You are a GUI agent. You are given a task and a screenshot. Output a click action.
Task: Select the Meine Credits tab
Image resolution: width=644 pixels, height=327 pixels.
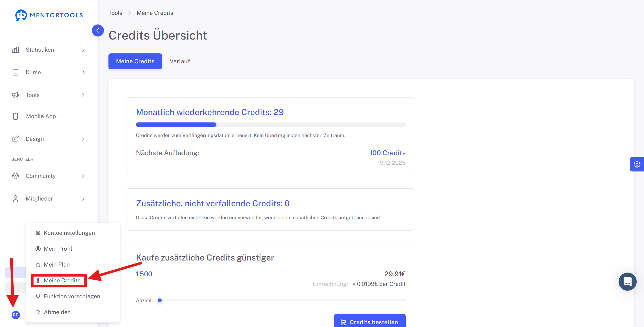[135, 61]
